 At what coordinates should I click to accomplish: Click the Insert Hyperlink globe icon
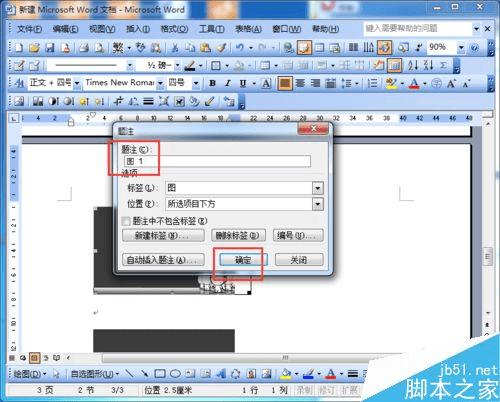pos(288,48)
